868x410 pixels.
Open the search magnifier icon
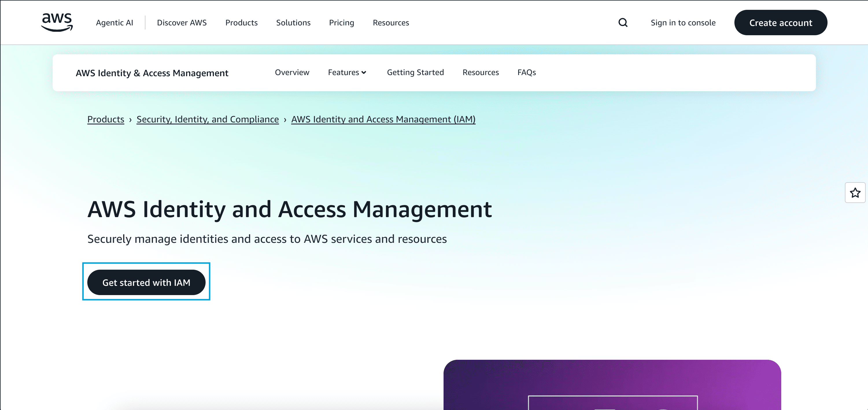[623, 23]
